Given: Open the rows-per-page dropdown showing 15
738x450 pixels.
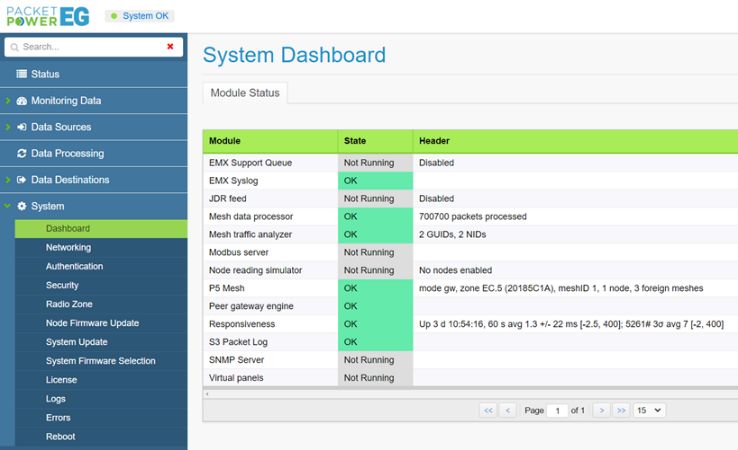Looking at the screenshot, I should pyautogui.click(x=649, y=410).
